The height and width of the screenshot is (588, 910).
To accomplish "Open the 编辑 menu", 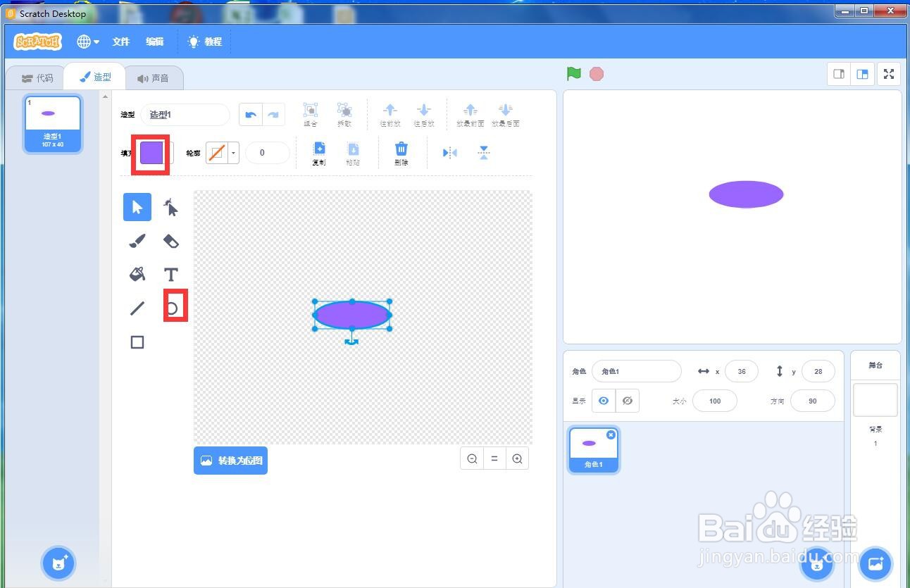I will (x=155, y=42).
